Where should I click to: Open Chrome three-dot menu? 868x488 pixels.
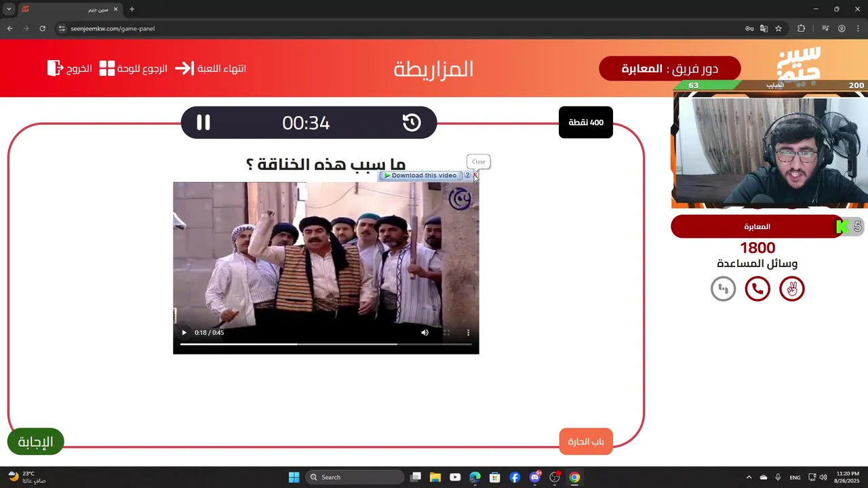[x=857, y=28]
